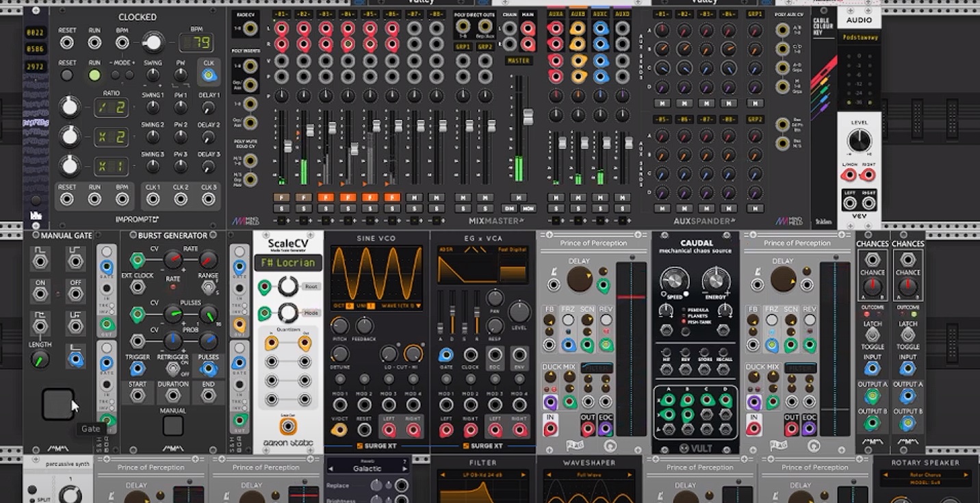This screenshot has height=503, width=980.
Task: Select the BPM display showing 79 on Clocked
Action: (x=195, y=44)
